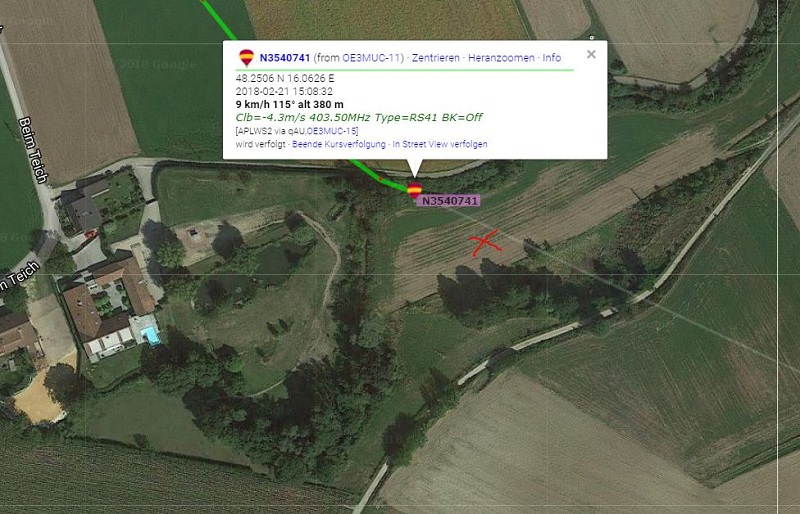The image size is (800, 514).
Task: Click Beende Kursverfolgung to stop tracking
Action: pos(339,144)
